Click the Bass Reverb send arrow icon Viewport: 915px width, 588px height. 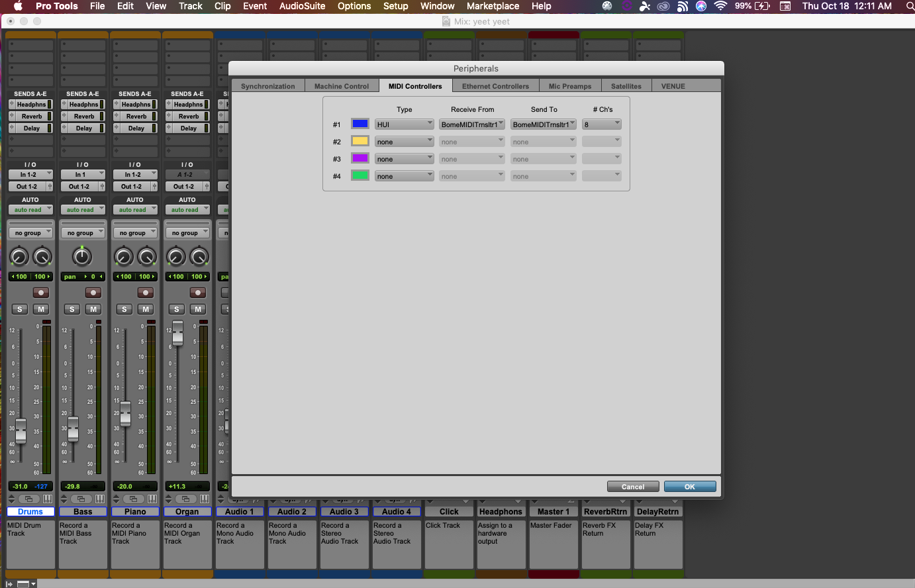click(x=64, y=117)
